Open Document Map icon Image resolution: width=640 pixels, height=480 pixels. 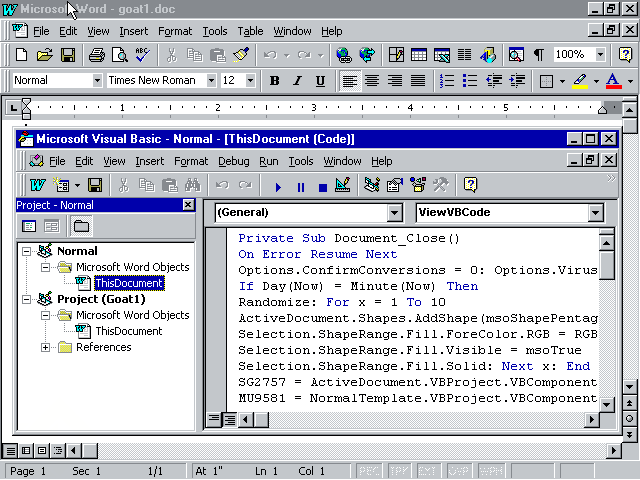click(x=516, y=54)
